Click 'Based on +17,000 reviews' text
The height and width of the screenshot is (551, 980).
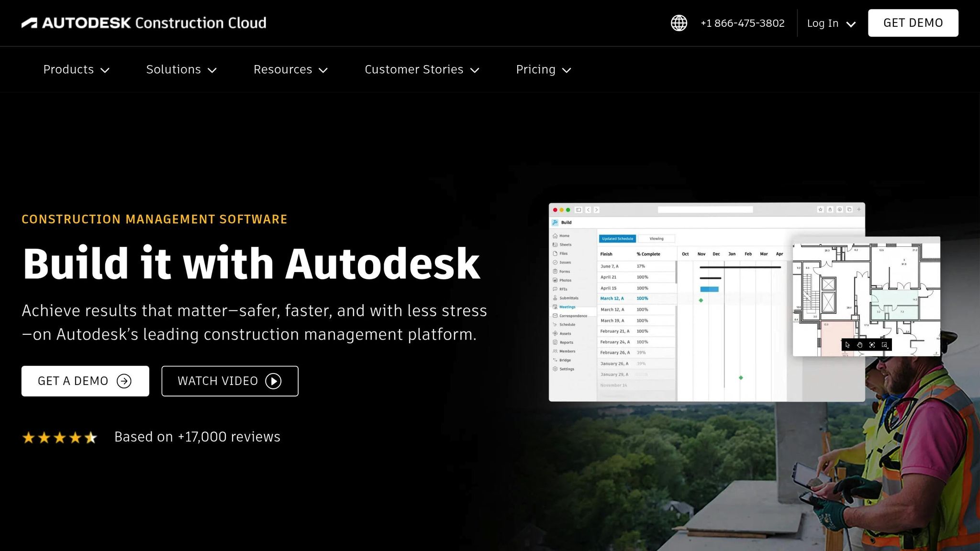point(197,437)
